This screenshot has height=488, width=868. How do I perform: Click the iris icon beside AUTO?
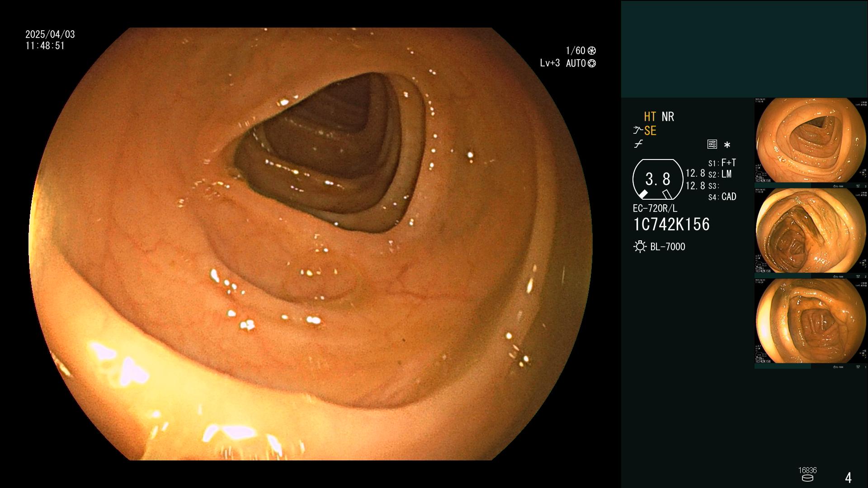point(592,63)
